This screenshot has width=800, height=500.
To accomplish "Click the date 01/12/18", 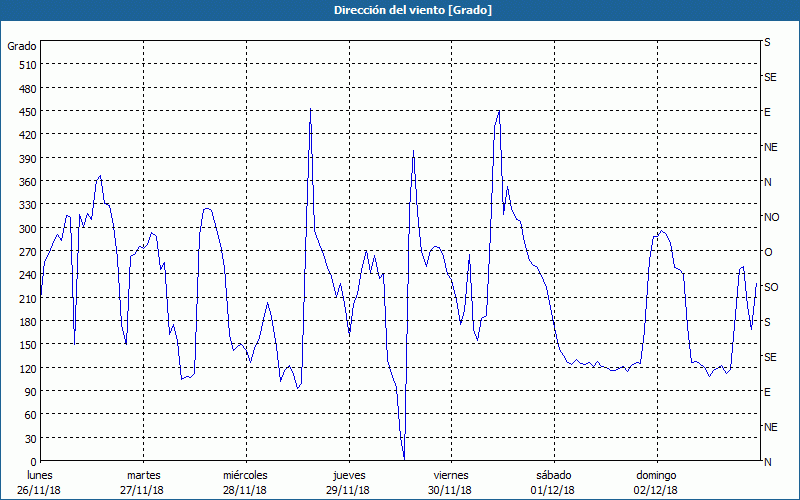I will coord(553,490).
